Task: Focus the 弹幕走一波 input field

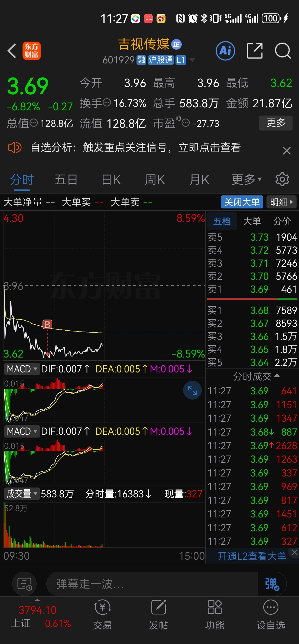Action: [152, 584]
